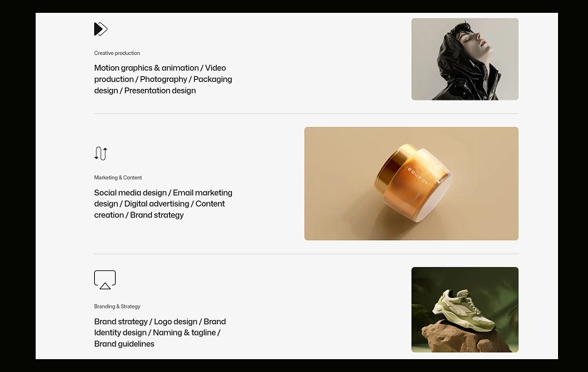
Task: Click the Brand guidelines text
Action: 124,344
